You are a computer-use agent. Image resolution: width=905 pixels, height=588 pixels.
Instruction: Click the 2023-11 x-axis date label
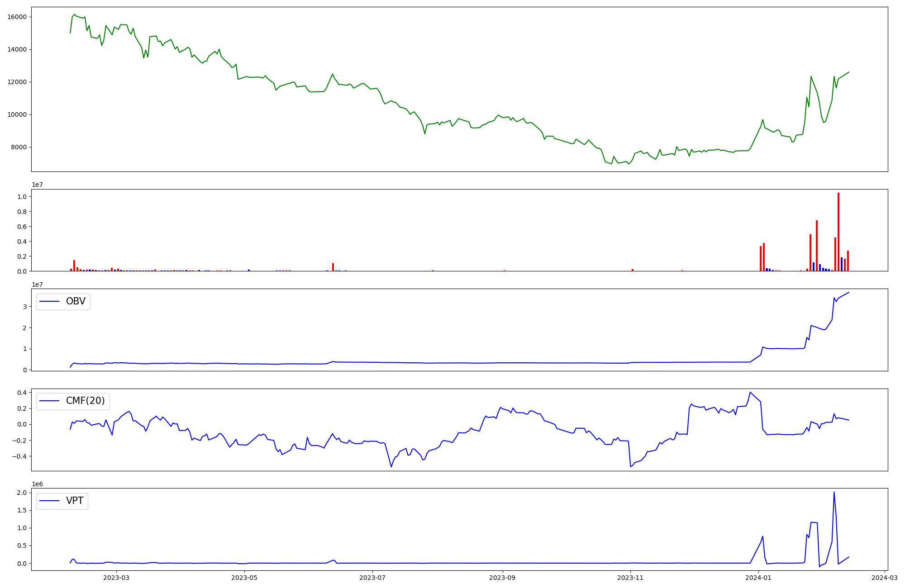[x=630, y=578]
